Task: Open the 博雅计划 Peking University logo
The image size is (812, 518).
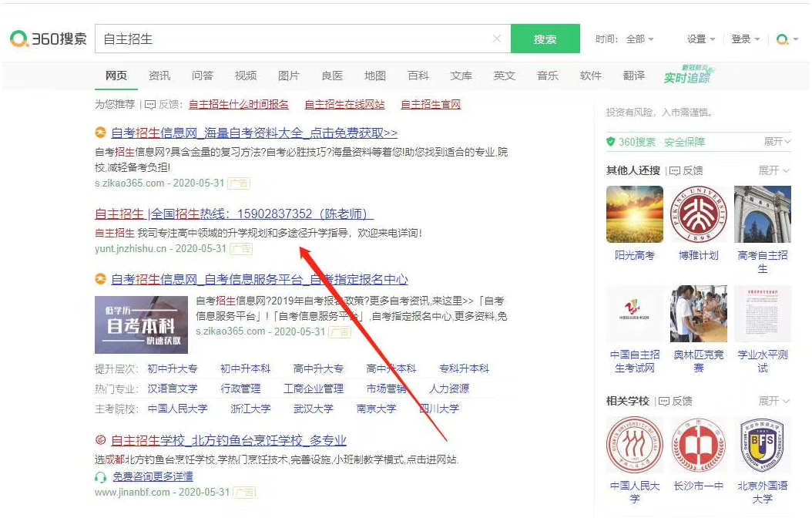Action: pos(699,214)
